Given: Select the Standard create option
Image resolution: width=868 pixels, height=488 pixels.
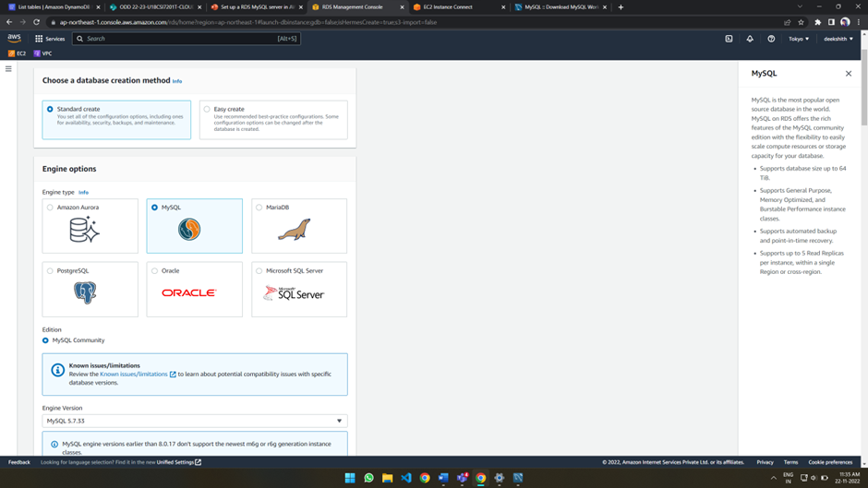Looking at the screenshot, I should pos(116,120).
